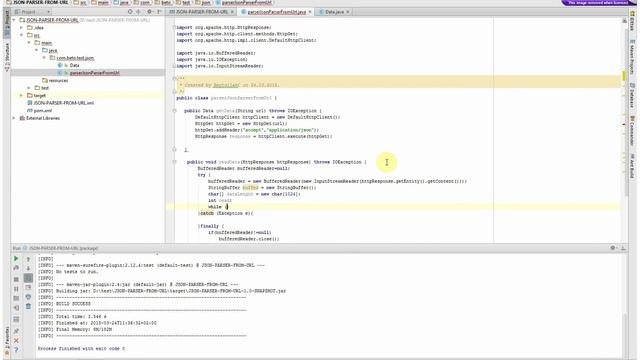Select the resources folder
640x360 pixels.
[58, 80]
